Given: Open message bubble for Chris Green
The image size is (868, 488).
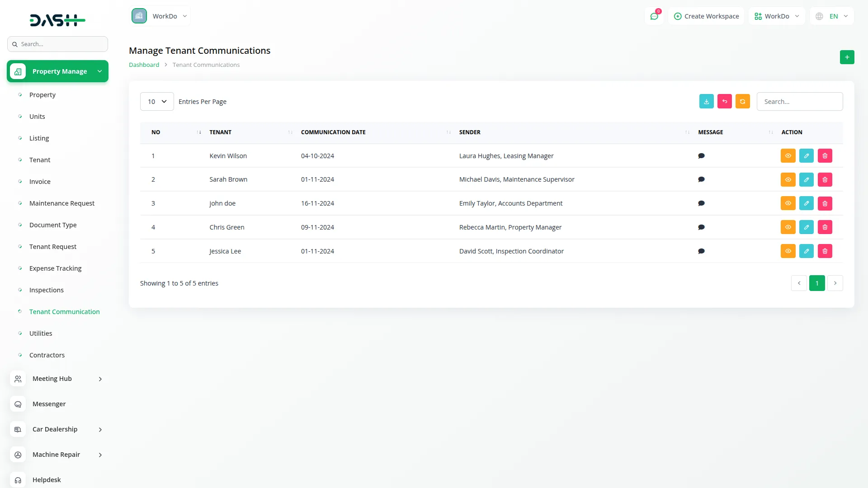Looking at the screenshot, I should click(701, 227).
